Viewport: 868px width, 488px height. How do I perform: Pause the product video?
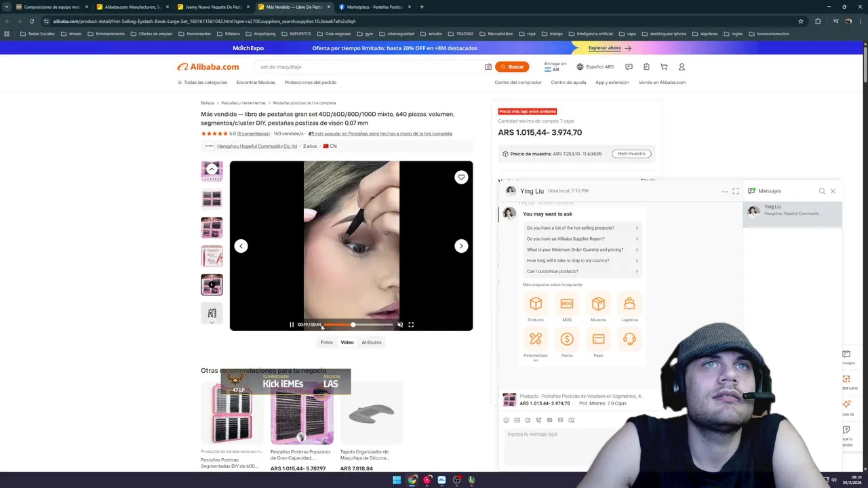point(292,325)
